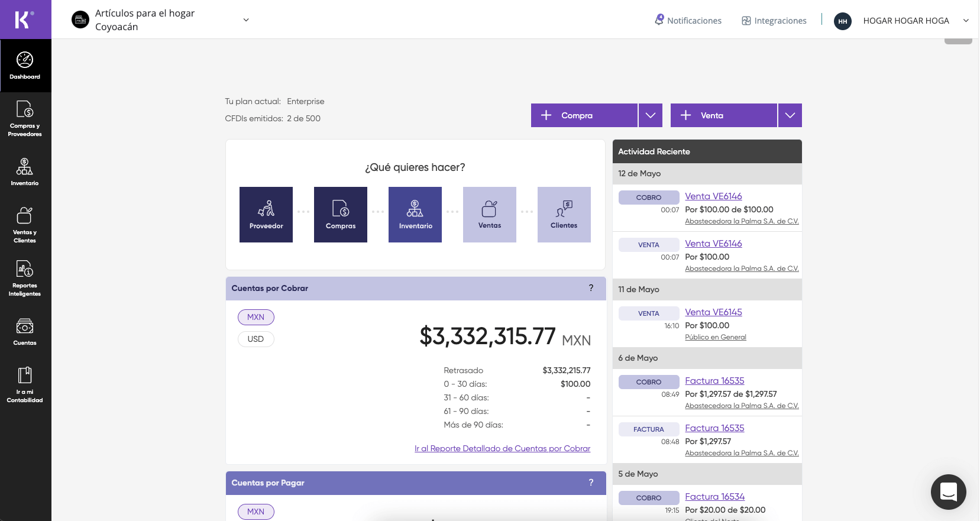Select the Clientes tile
The height and width of the screenshot is (521, 980).
click(x=564, y=215)
